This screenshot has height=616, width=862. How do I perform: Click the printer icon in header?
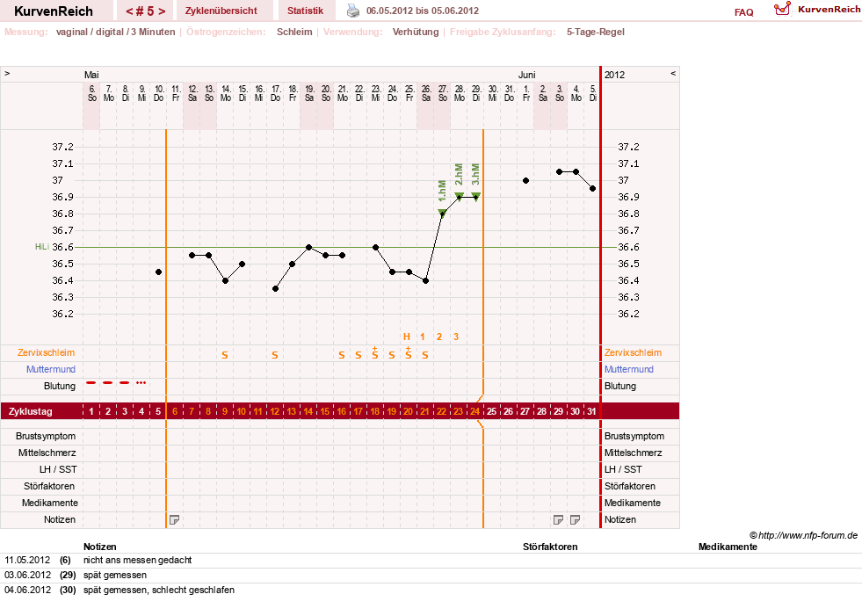[353, 11]
